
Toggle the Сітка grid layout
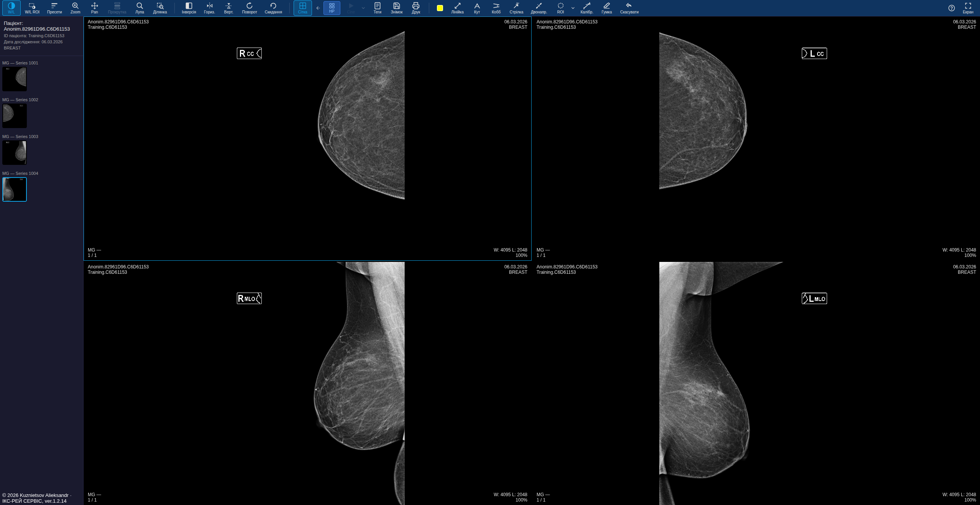(x=303, y=8)
